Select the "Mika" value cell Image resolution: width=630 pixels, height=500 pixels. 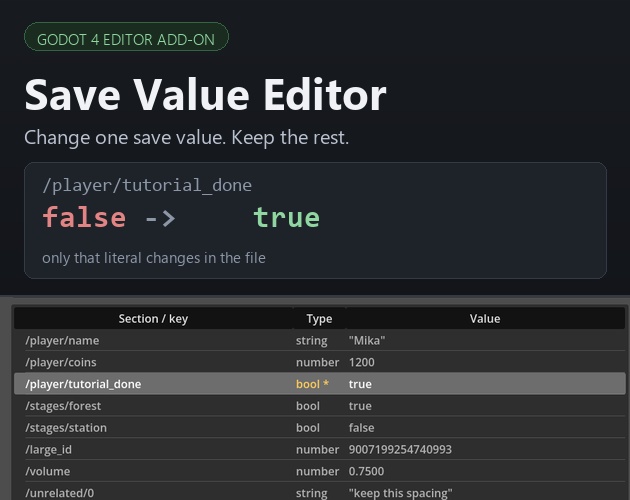point(367,340)
